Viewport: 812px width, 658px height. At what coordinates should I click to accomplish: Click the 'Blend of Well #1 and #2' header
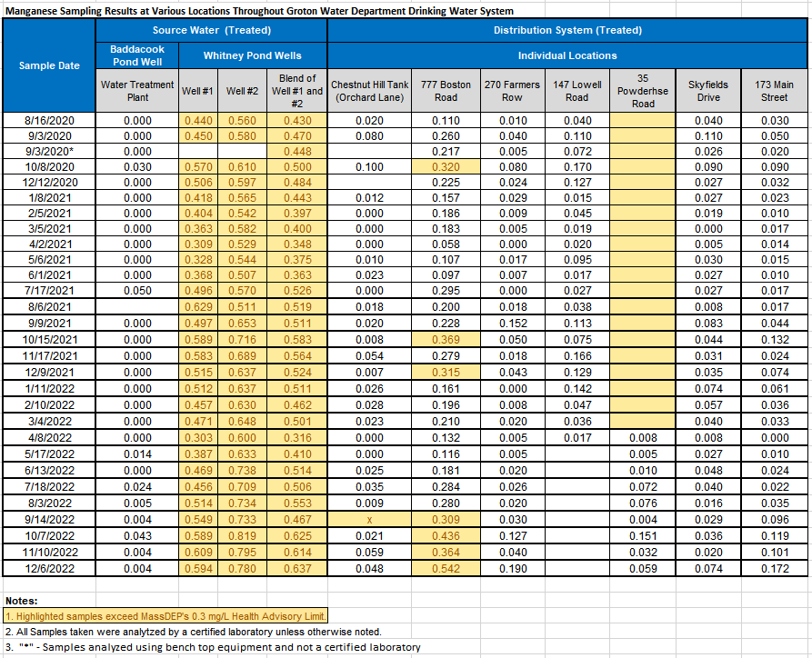pyautogui.click(x=297, y=91)
